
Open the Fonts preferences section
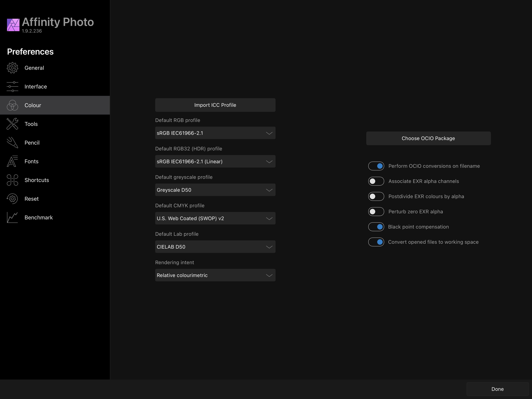tap(55, 162)
